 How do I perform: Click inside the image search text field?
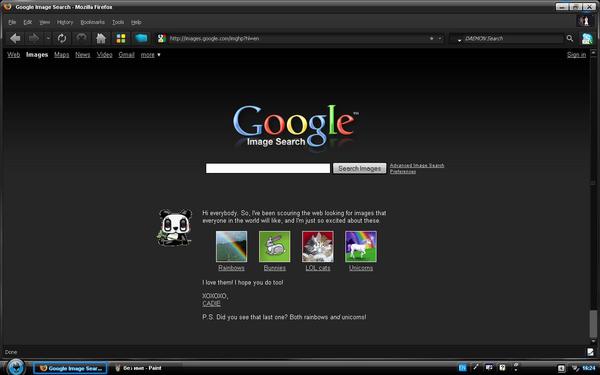tap(267, 168)
